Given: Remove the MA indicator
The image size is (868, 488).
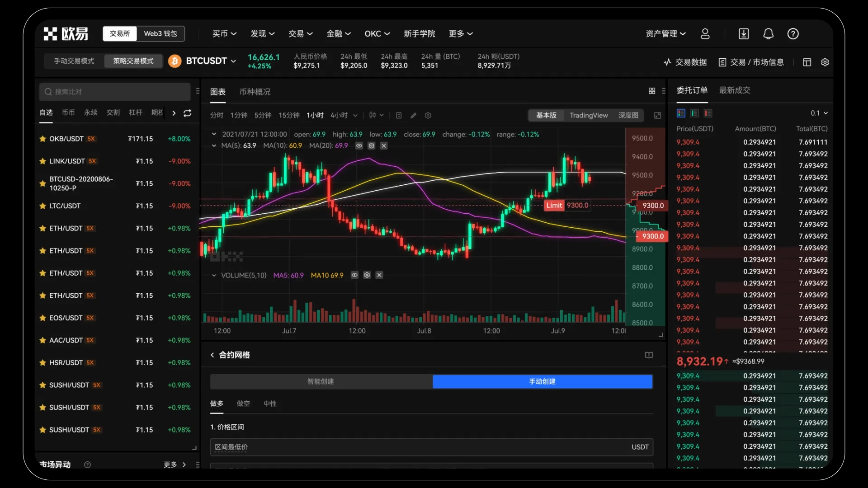Looking at the screenshot, I should point(383,145).
